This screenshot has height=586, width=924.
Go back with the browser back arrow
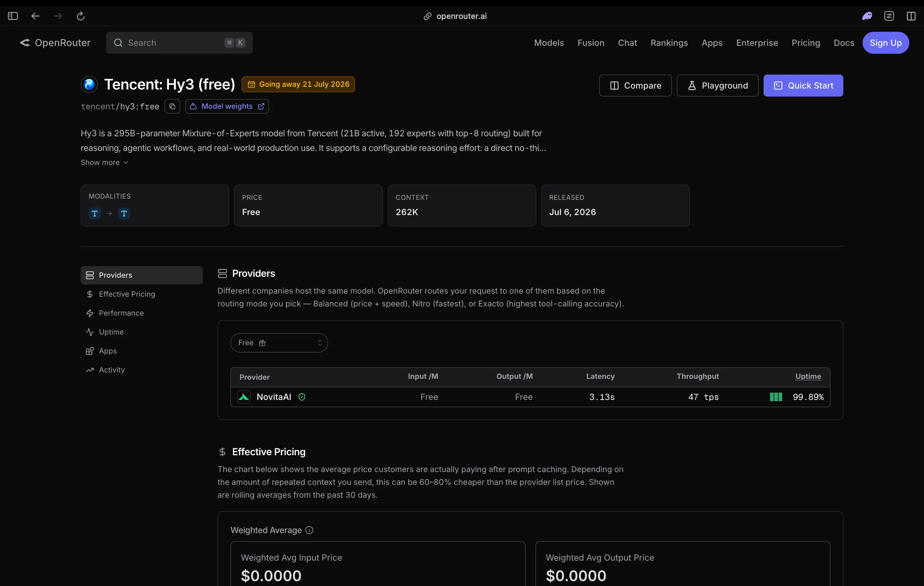[35, 16]
